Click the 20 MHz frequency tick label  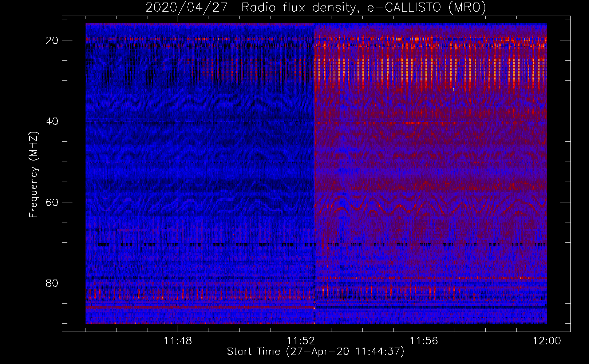52,40
